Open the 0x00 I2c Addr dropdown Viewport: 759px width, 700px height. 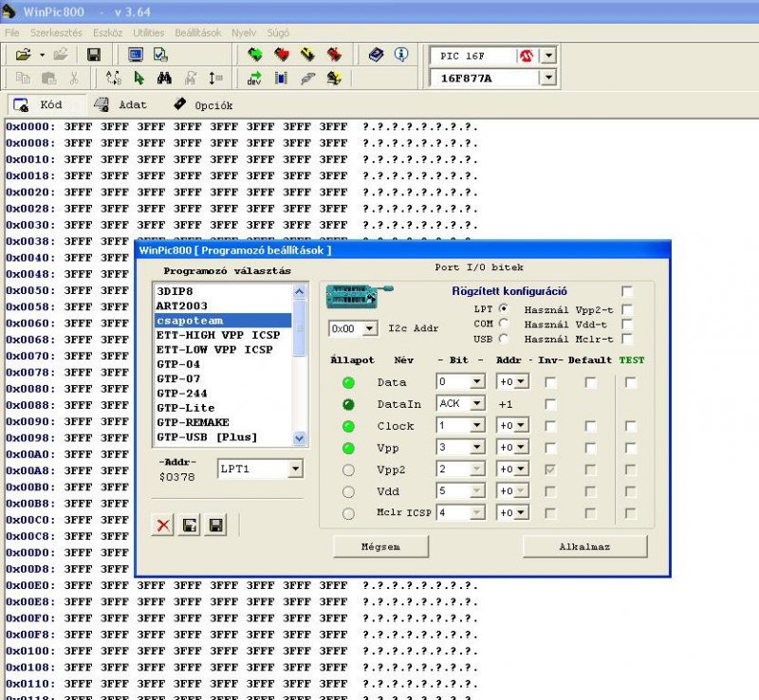(369, 329)
